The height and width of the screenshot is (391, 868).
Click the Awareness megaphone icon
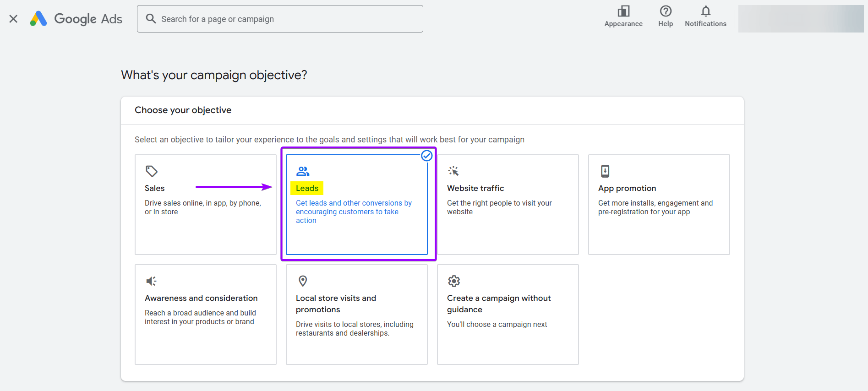click(x=151, y=281)
